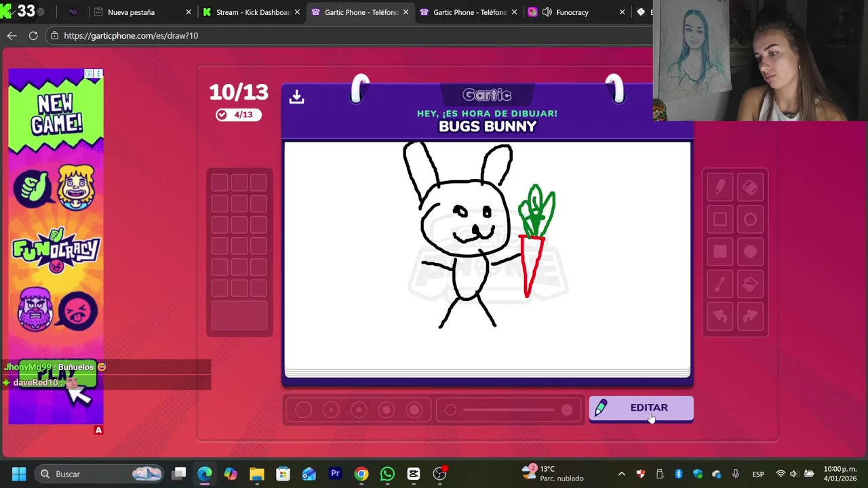Choose the smallest brush size
The image size is (868, 488).
point(303,410)
